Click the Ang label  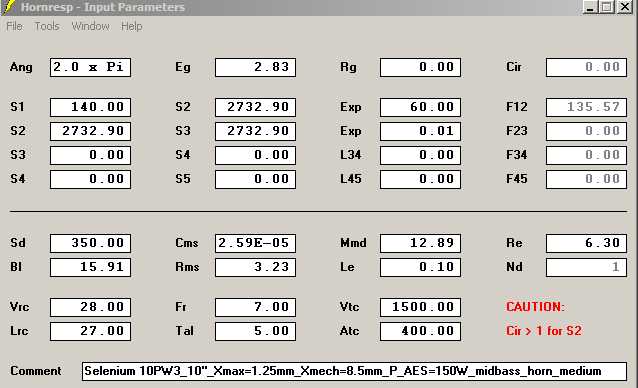[21, 67]
